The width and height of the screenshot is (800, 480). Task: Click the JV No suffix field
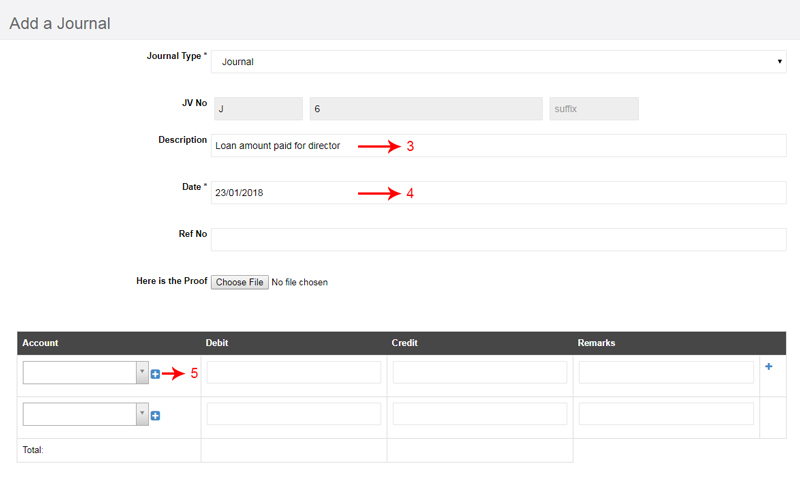coord(594,109)
